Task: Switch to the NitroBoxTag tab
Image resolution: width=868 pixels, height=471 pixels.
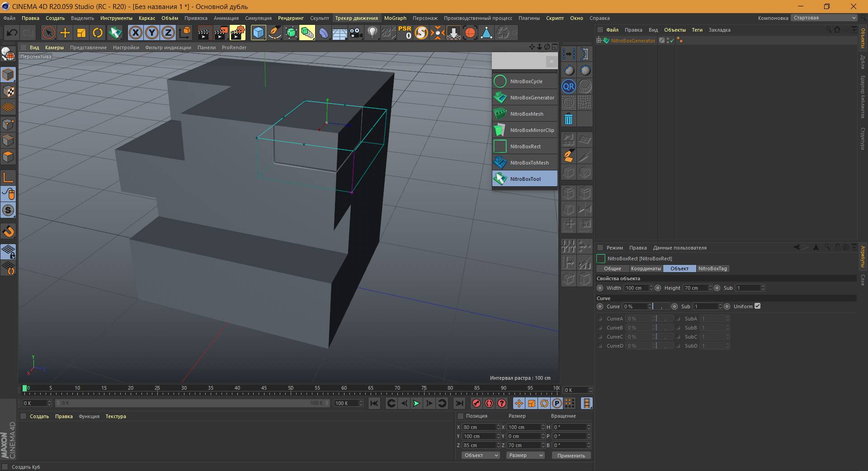Action: click(712, 268)
